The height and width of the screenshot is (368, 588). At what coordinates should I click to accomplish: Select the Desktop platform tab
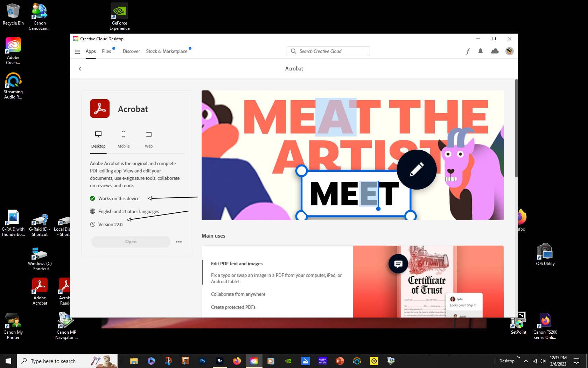tap(98, 139)
